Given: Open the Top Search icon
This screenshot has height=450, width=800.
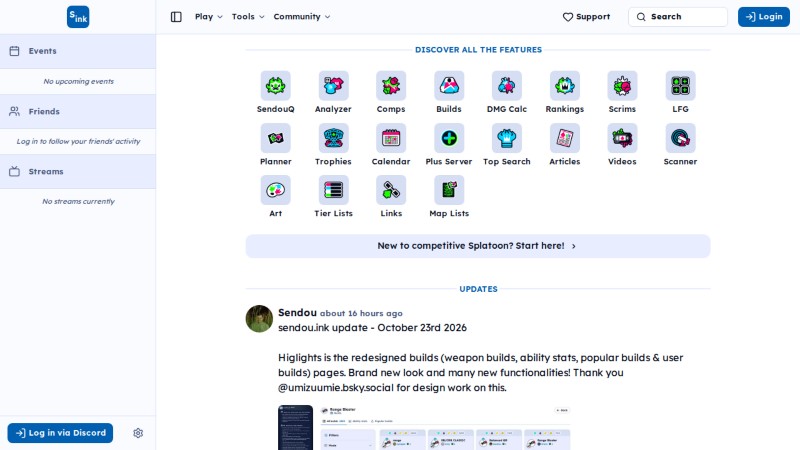Looking at the screenshot, I should click(x=507, y=138).
